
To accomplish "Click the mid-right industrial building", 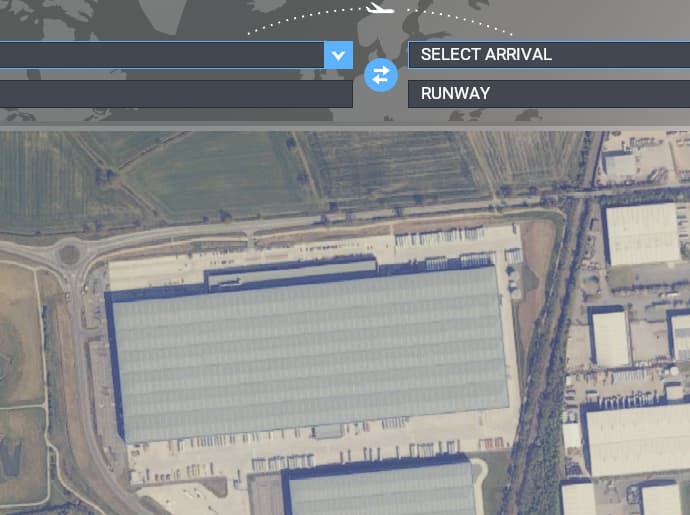I will 609,338.
